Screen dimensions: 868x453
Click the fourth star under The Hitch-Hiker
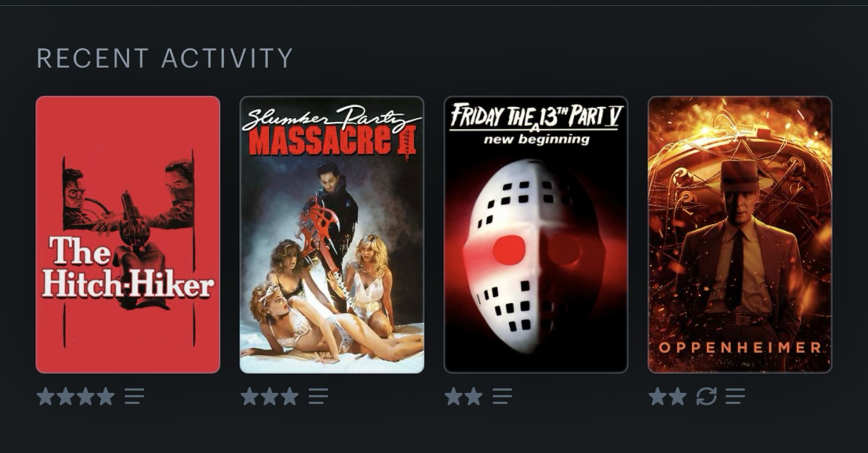click(105, 397)
